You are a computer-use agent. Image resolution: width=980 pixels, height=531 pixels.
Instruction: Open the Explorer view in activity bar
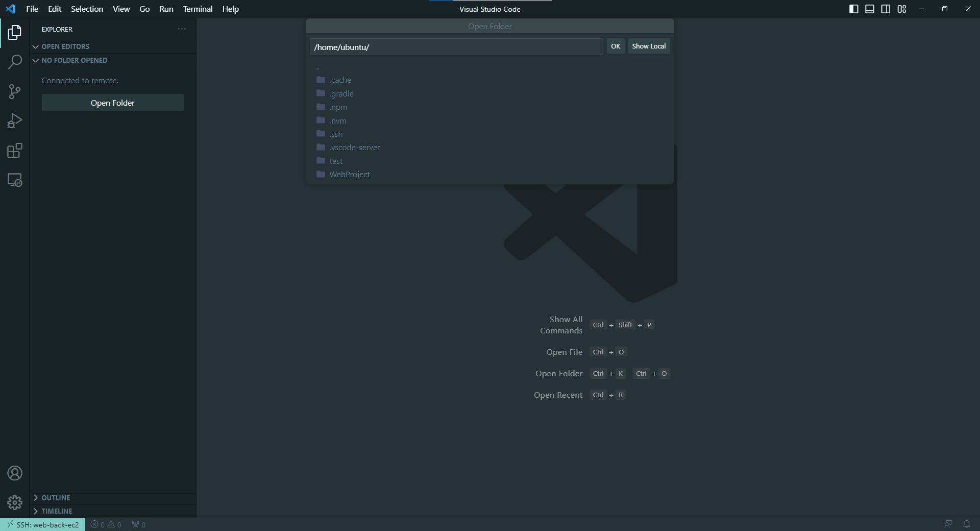(x=14, y=33)
